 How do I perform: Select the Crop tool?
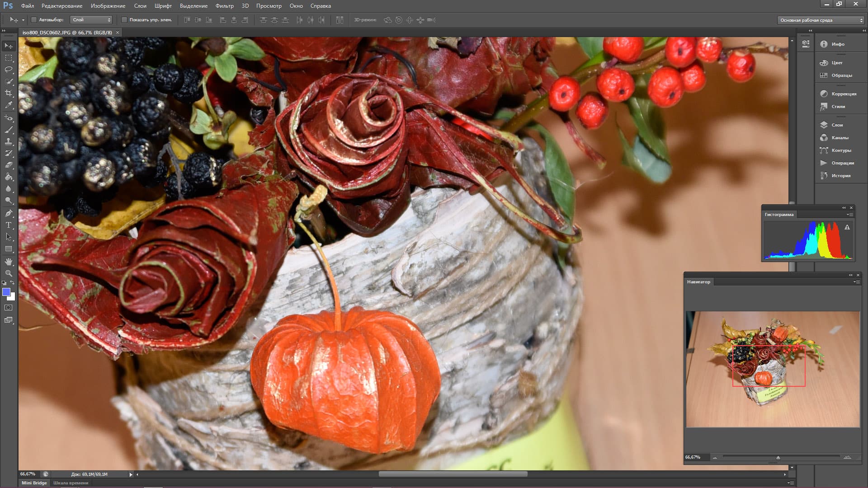(9, 93)
